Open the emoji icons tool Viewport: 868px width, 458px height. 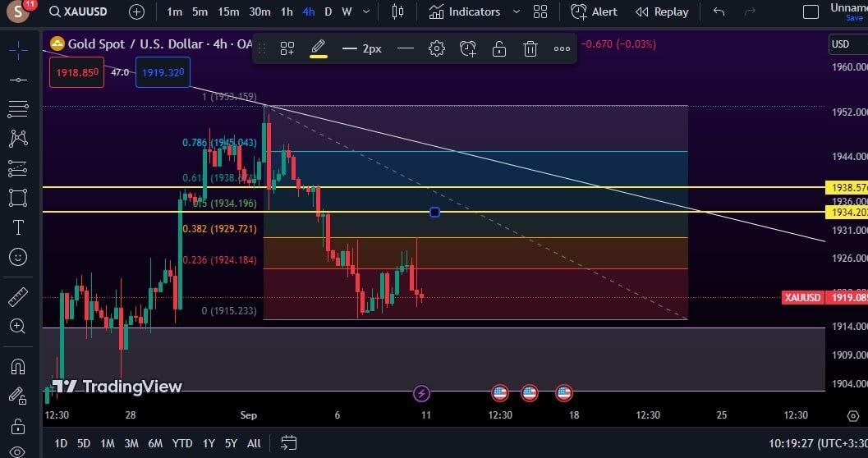(x=18, y=257)
